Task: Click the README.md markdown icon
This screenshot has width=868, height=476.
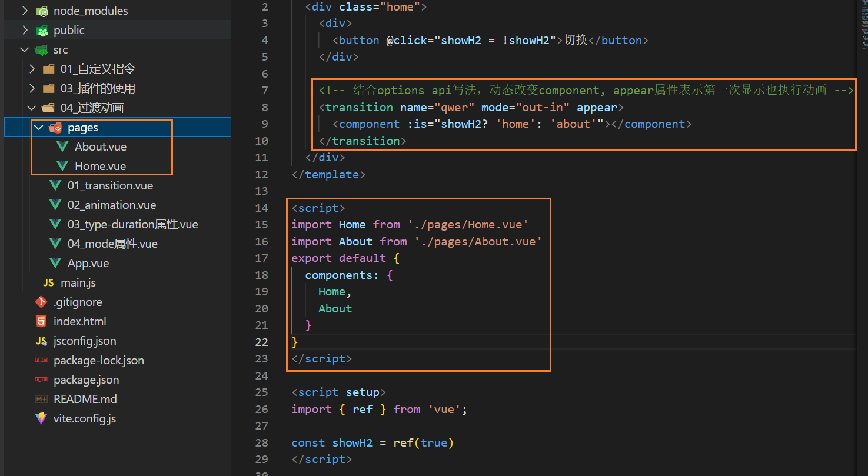Action: (x=41, y=400)
